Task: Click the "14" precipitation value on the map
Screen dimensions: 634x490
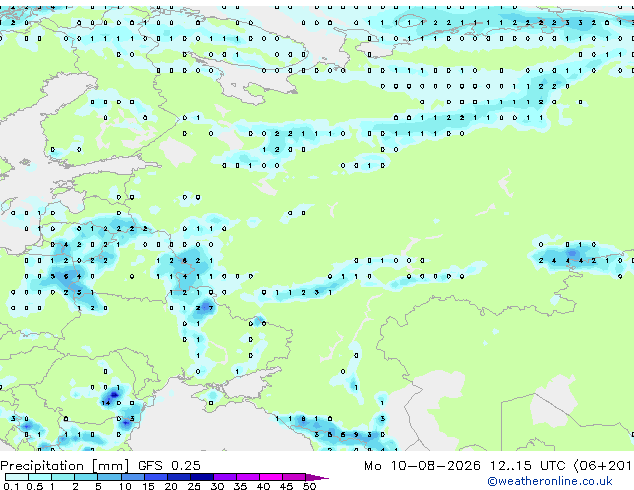Action: (x=106, y=403)
